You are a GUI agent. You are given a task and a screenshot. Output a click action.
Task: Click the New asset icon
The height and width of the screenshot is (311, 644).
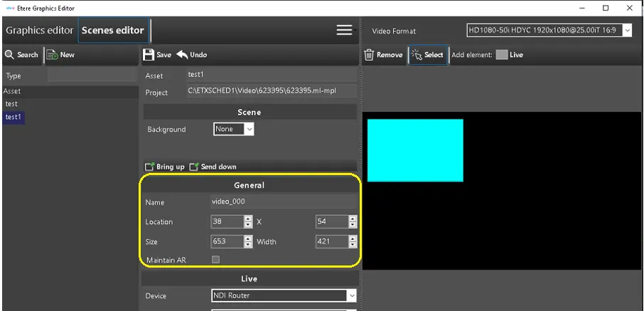[x=52, y=55]
